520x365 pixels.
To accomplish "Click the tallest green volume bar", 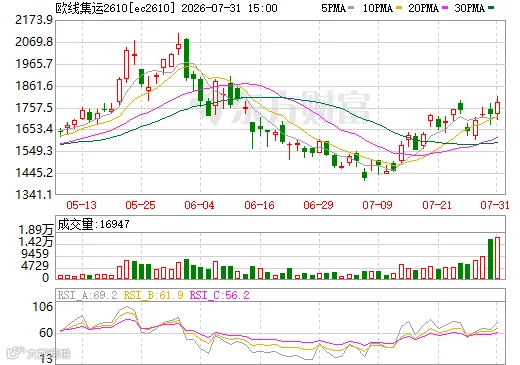I will 490,259.
